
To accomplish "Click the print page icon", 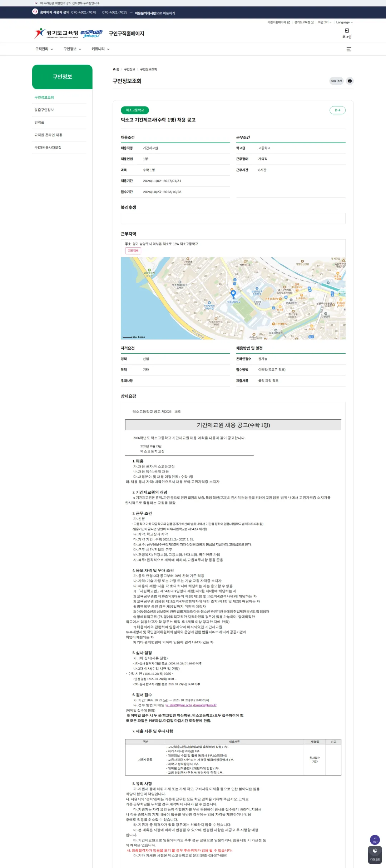I will (x=350, y=81).
